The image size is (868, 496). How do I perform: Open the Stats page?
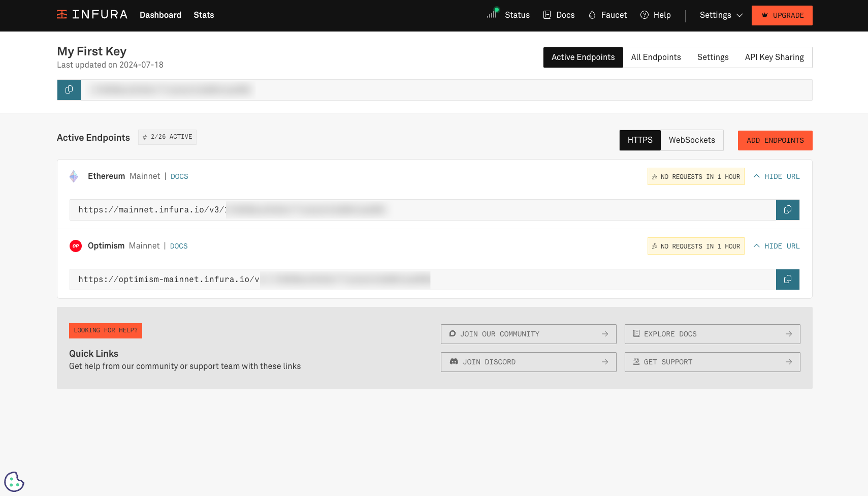(x=204, y=15)
